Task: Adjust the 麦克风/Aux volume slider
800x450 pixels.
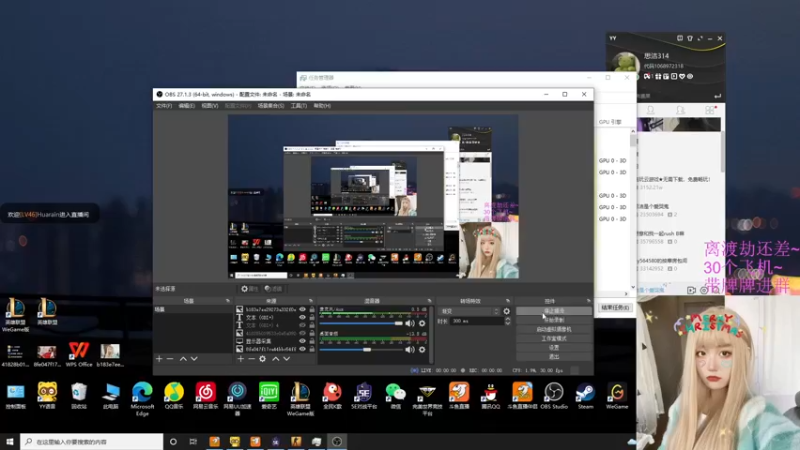Action: click(361, 323)
